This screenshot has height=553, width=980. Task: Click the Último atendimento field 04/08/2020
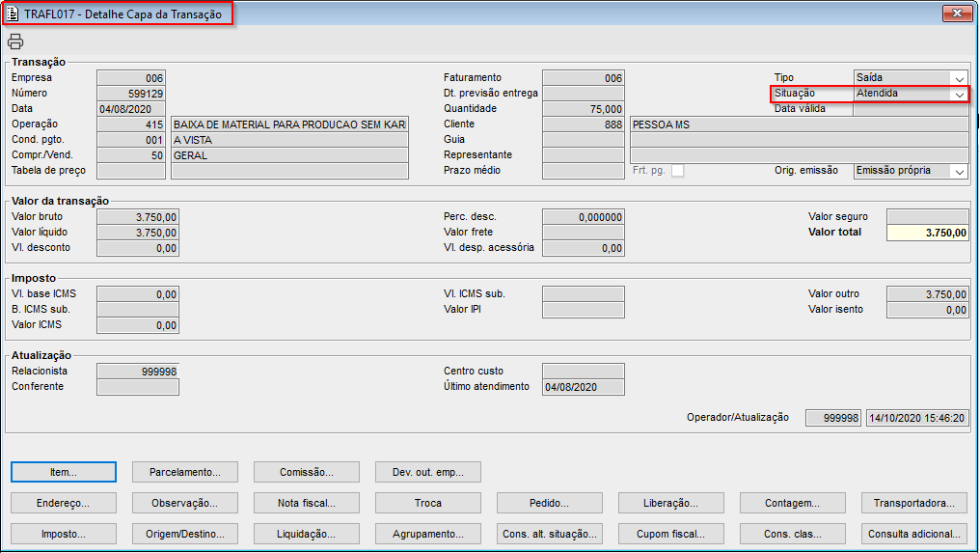coord(584,387)
